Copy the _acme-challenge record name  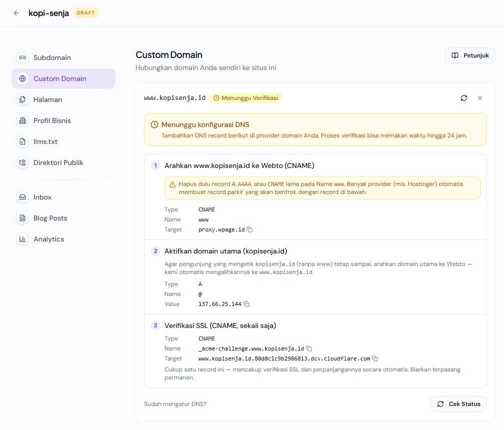(x=309, y=348)
